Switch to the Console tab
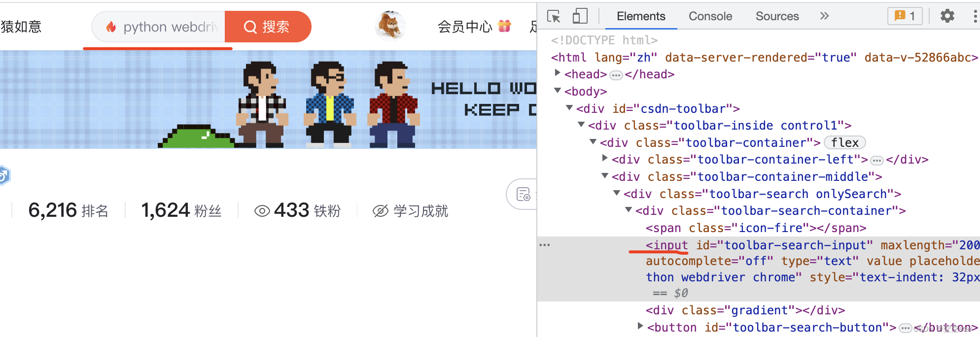Viewport: 980px width, 337px height. pos(710,16)
